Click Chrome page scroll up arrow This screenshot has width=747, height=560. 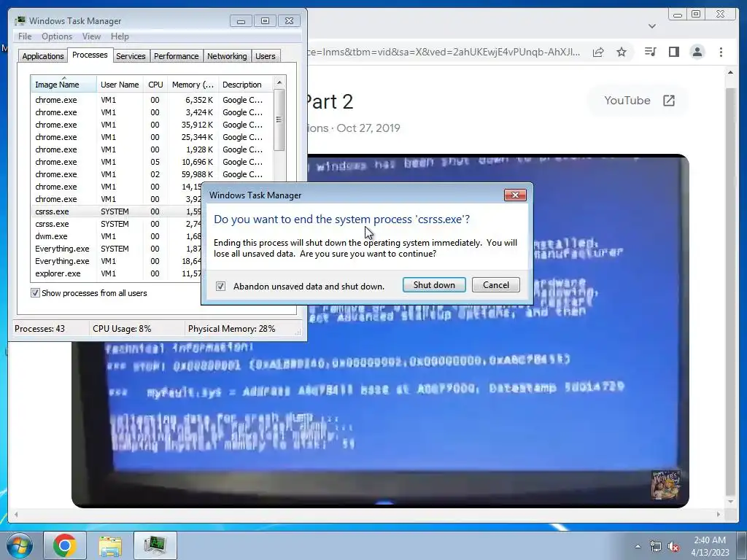coord(730,72)
